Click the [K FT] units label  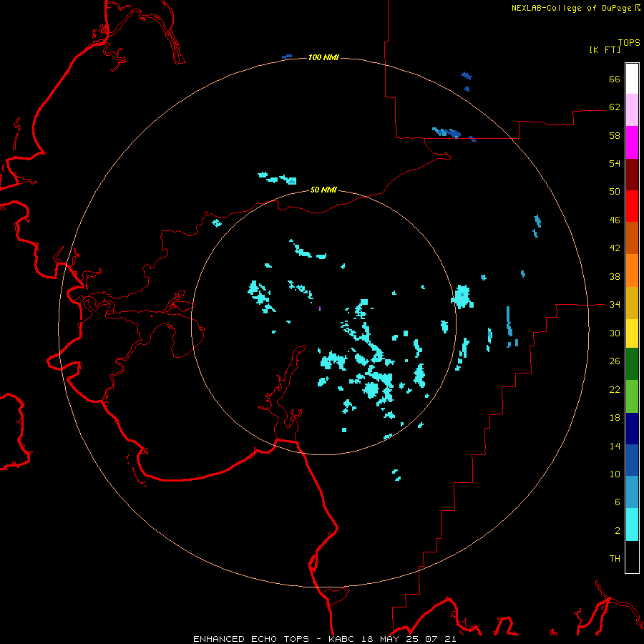point(605,49)
